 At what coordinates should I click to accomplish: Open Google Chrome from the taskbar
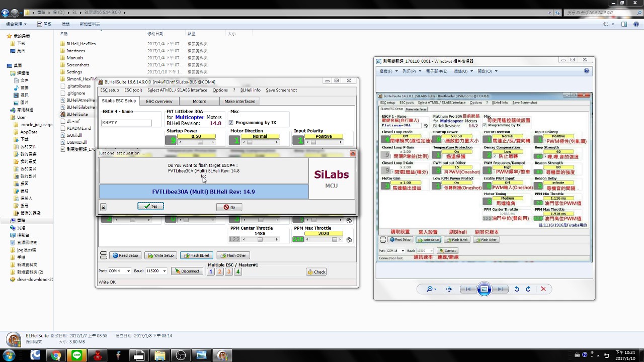[56, 355]
